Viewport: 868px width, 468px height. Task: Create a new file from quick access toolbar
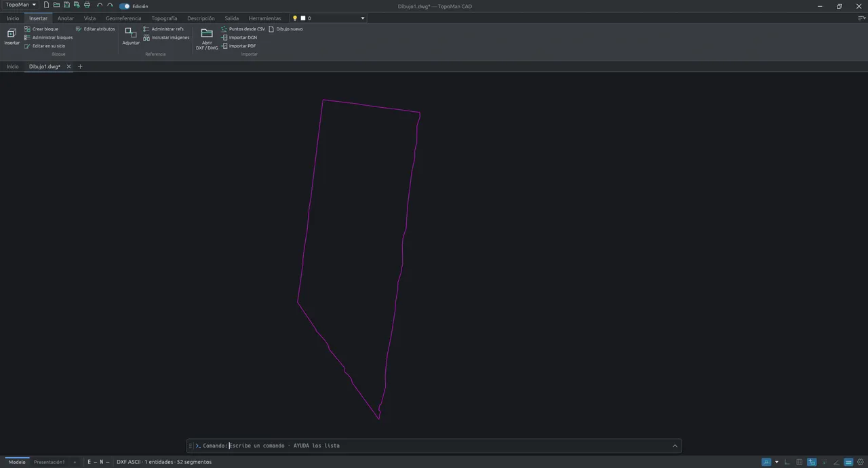[x=47, y=5]
